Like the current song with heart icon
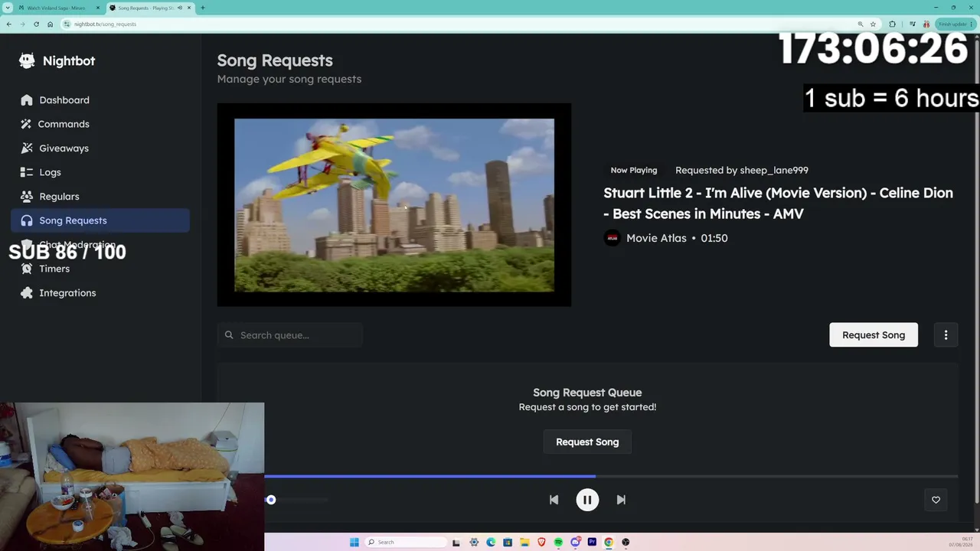This screenshot has height=551, width=980. click(936, 500)
